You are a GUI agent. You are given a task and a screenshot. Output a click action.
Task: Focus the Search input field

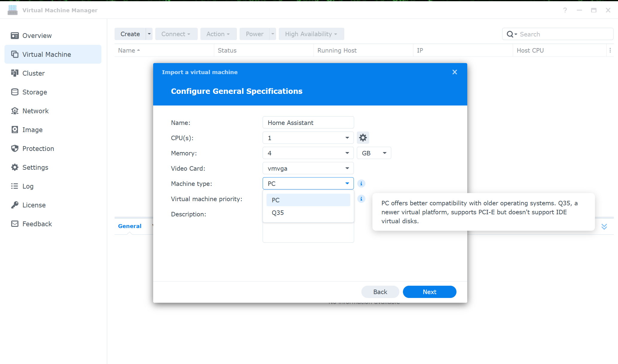click(565, 34)
